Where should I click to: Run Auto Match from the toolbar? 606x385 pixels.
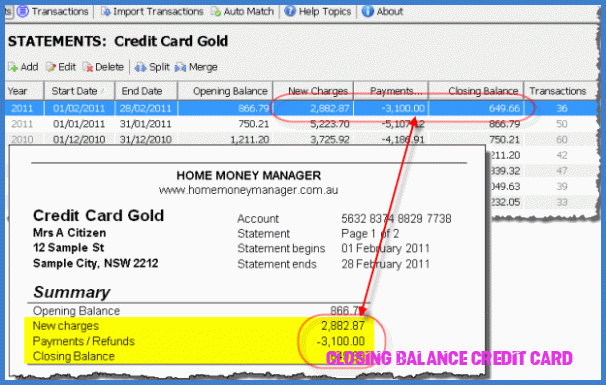coord(216,12)
